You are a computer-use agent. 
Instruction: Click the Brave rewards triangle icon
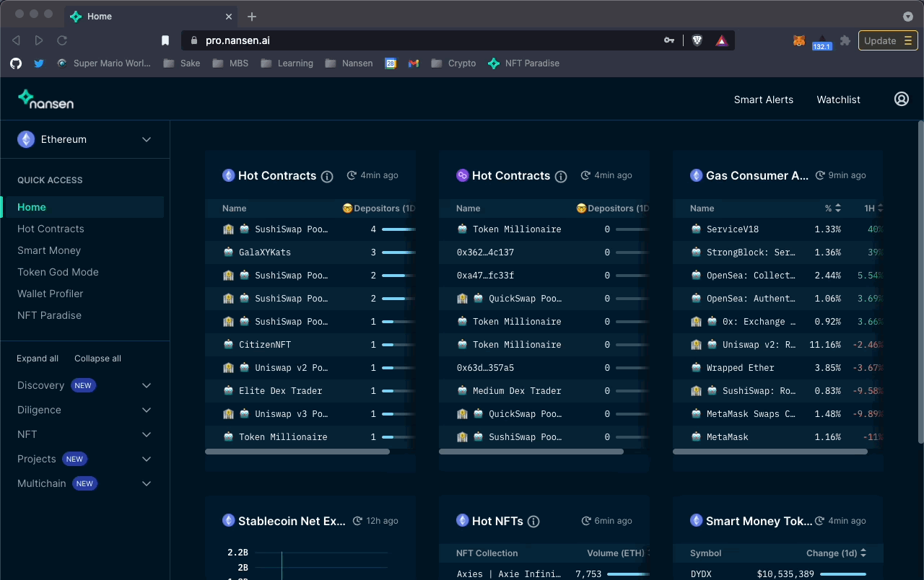[721, 40]
